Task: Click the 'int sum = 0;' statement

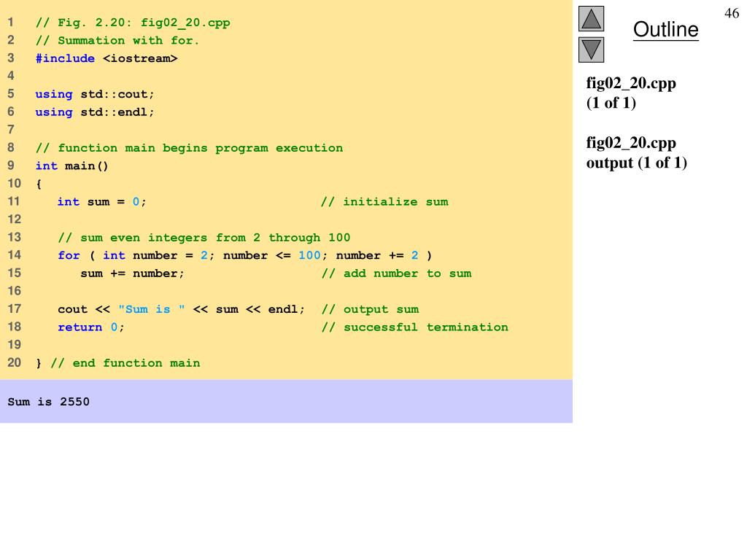Action: coord(102,202)
